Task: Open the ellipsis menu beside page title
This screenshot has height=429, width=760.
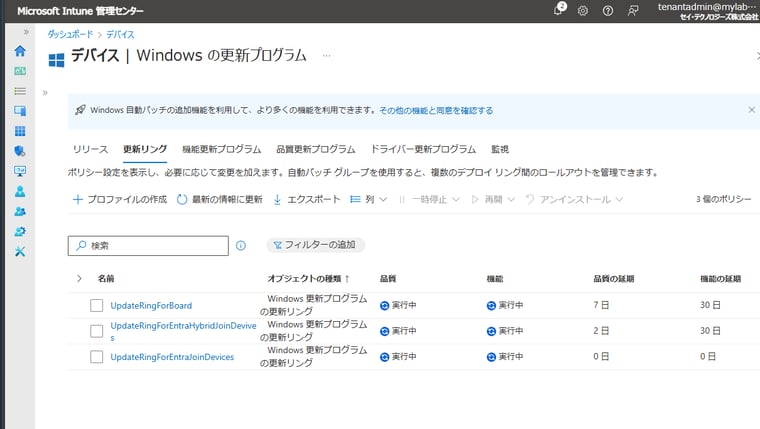Action: [x=327, y=56]
